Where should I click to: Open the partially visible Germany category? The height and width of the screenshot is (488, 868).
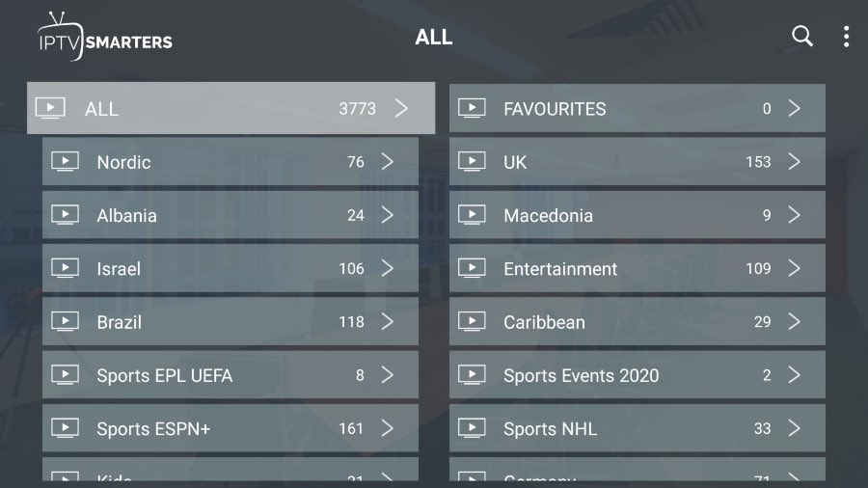pyautogui.click(x=637, y=469)
